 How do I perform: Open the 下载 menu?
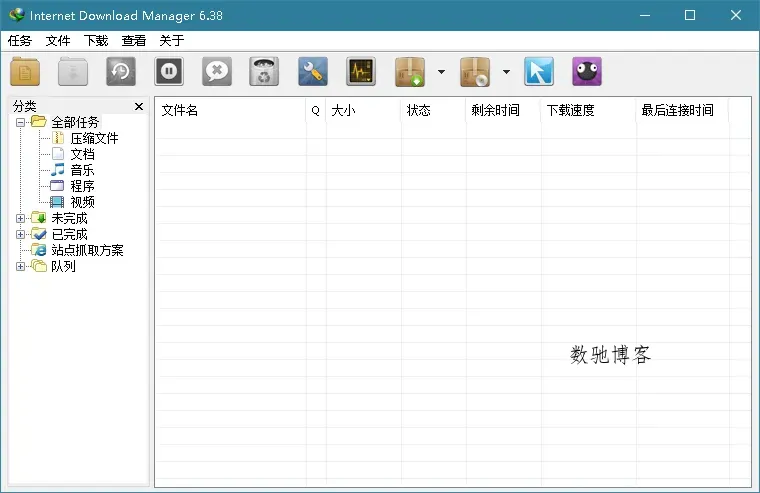coord(96,41)
